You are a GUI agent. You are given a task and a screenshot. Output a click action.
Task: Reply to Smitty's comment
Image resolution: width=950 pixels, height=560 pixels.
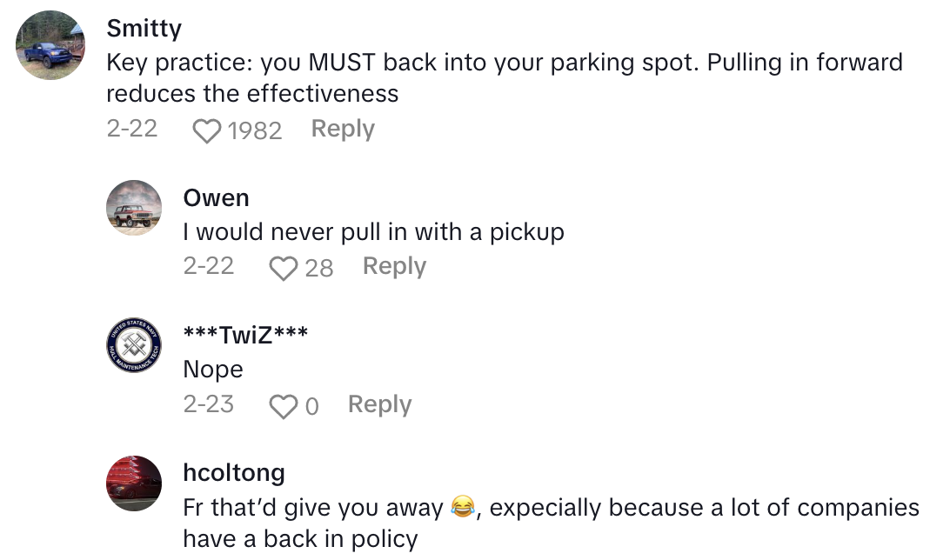343,130
